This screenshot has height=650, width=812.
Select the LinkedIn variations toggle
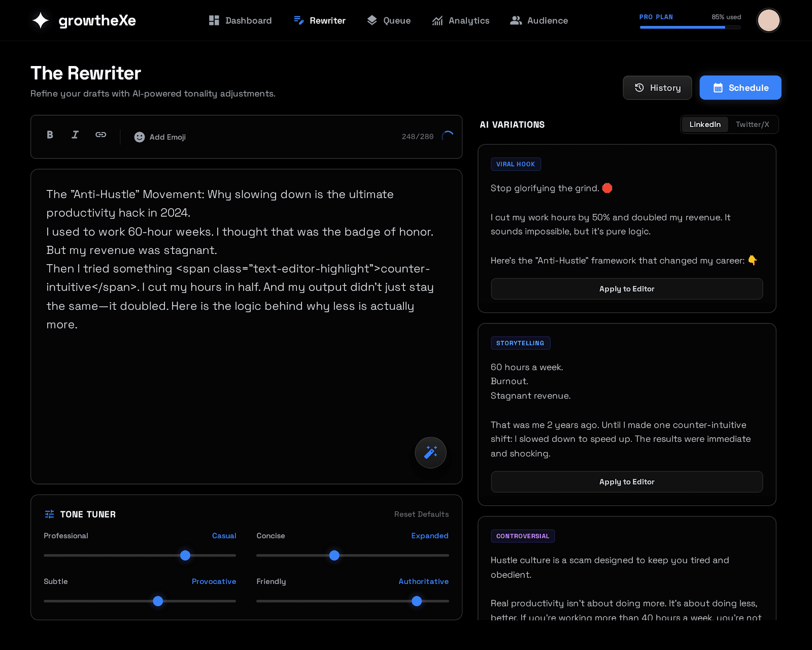coord(704,124)
